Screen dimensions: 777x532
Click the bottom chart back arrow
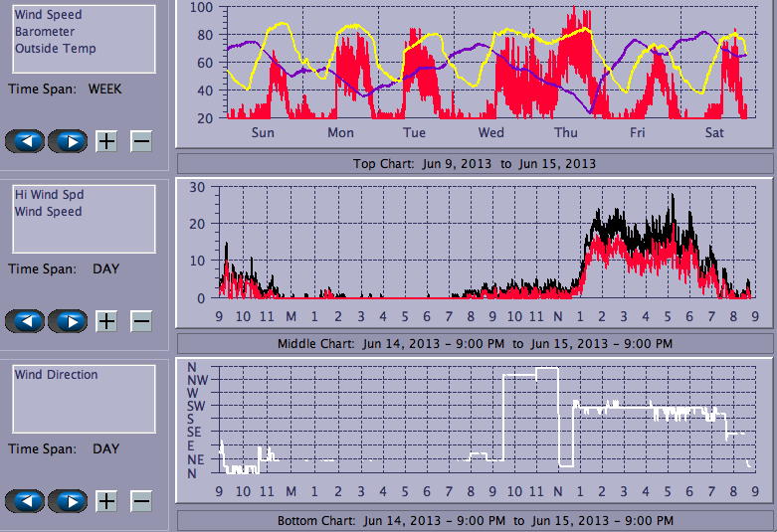pyautogui.click(x=25, y=501)
